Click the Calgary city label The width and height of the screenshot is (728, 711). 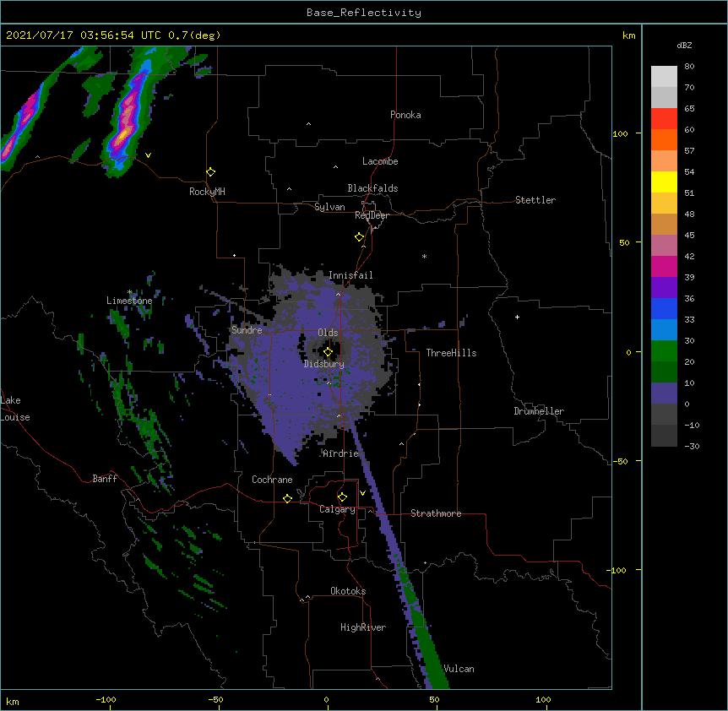(337, 509)
